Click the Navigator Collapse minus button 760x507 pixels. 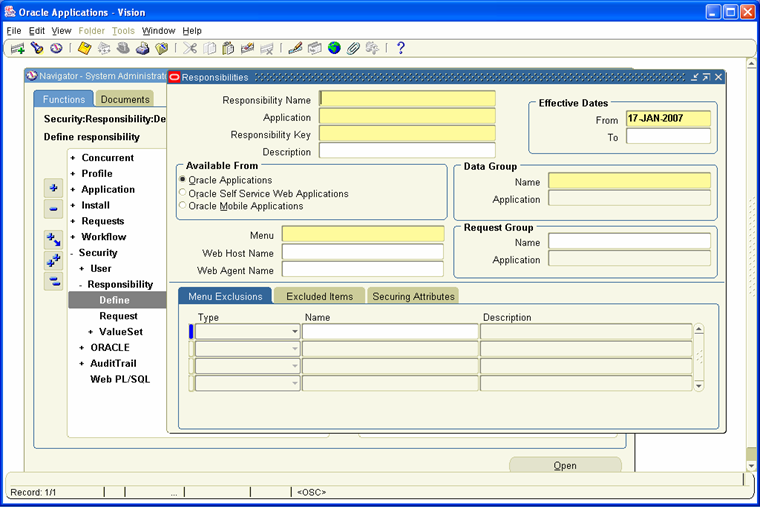click(53, 209)
